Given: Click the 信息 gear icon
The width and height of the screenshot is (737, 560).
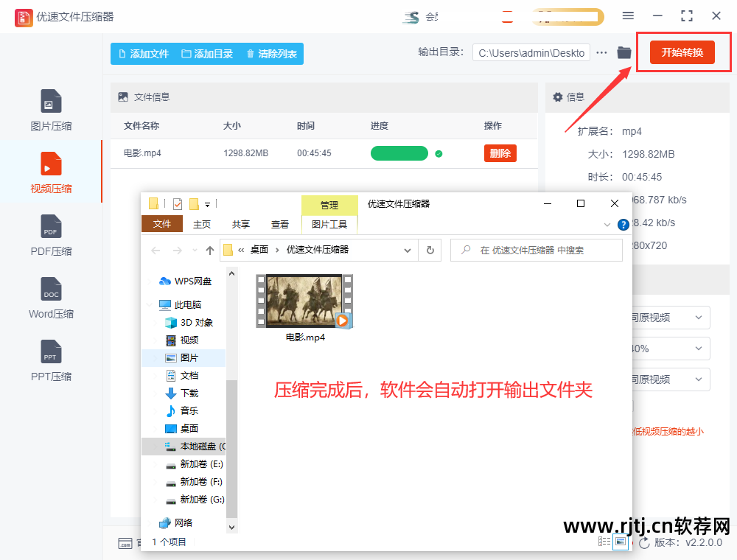Looking at the screenshot, I should [x=557, y=97].
